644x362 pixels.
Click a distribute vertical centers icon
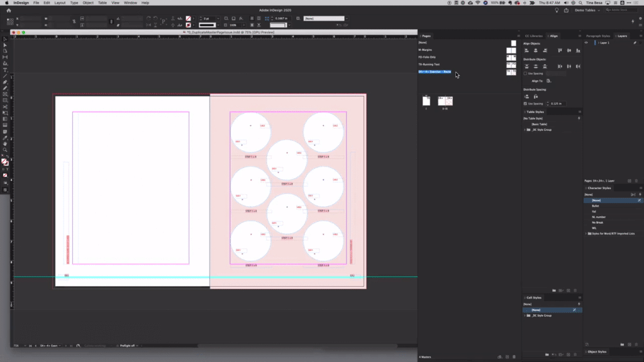point(535,65)
